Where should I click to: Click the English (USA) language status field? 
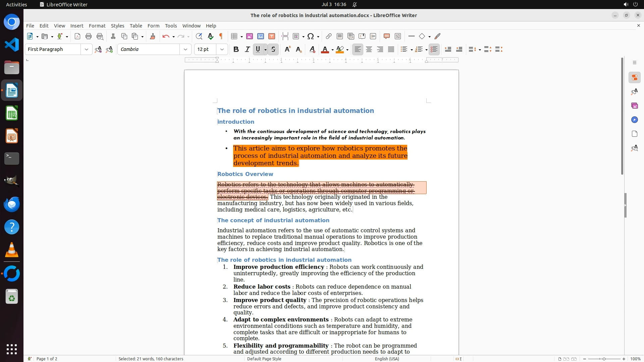tap(387, 359)
